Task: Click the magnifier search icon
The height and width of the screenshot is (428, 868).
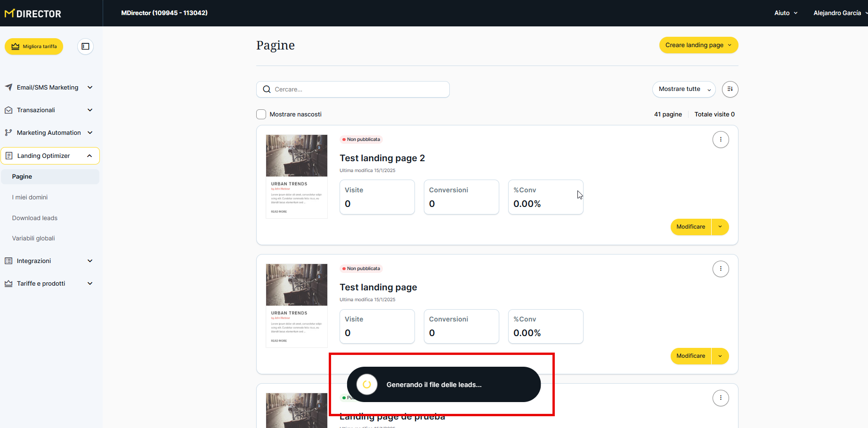Action: tap(267, 90)
